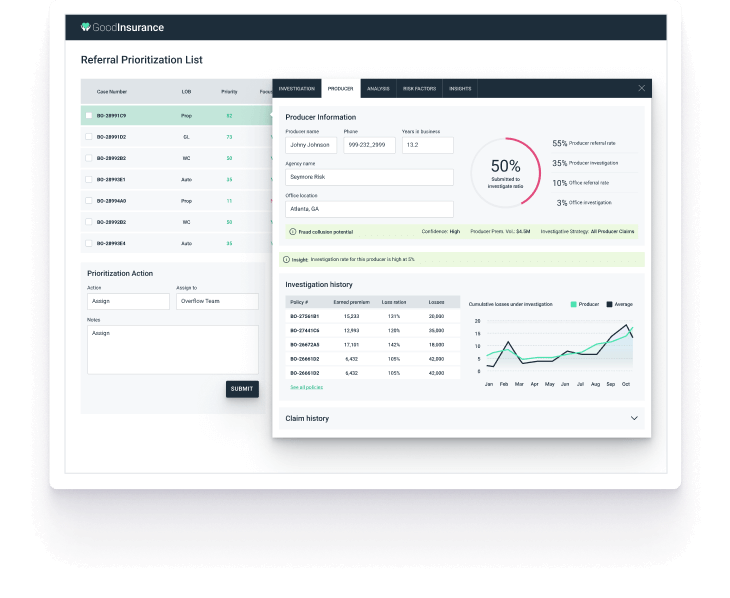Focus the Years in business field
This screenshot has width=730, height=598.
click(427, 145)
